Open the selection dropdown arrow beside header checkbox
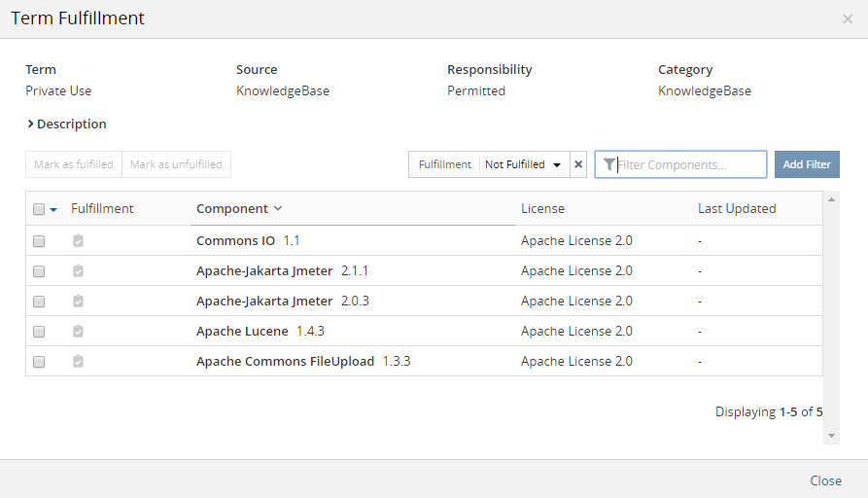 (x=53, y=209)
